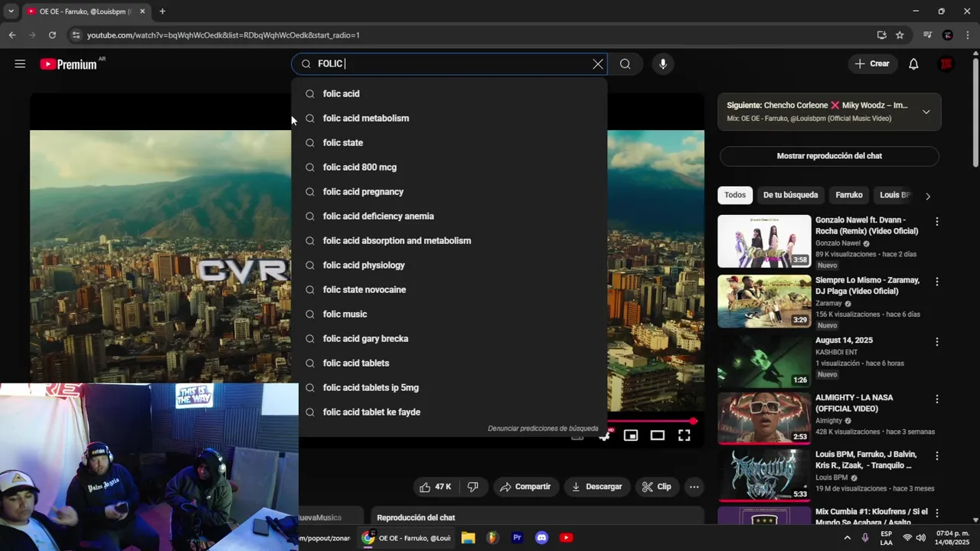Choose suggestion 'folic acid deficiency anemia'
The width and height of the screenshot is (980, 551).
[x=449, y=216]
